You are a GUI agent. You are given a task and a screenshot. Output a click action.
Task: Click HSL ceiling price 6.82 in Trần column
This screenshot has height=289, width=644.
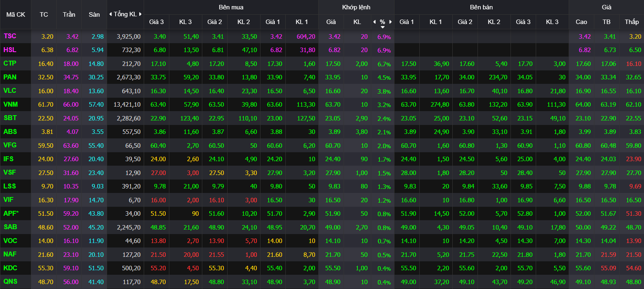pyautogui.click(x=72, y=50)
